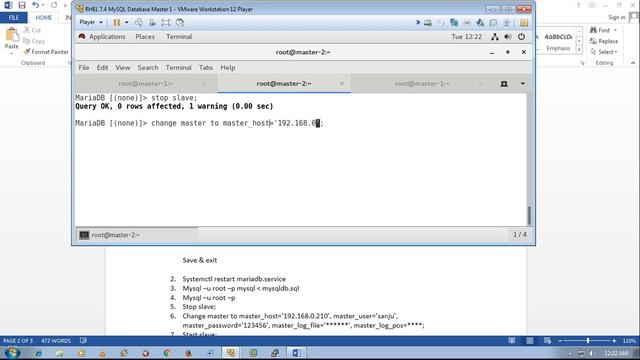The image size is (640, 360).
Task: Click the Word icon in Windows taskbar
Action: 296,353
